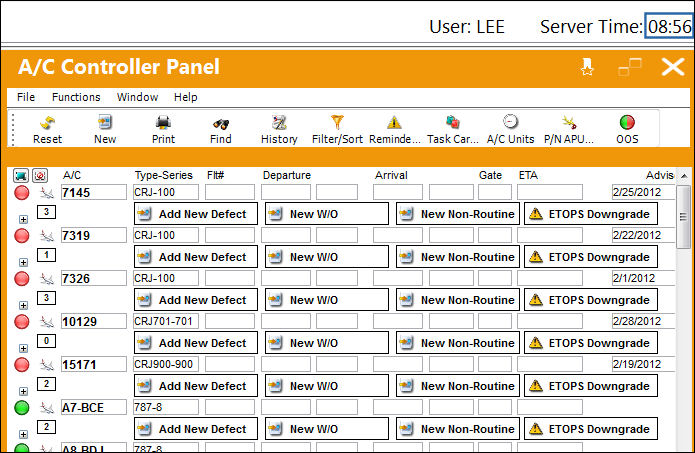Screen dimensions: 695x453
Task: Click the aircraft icon next to A7-BCE
Action: [x=47, y=408]
